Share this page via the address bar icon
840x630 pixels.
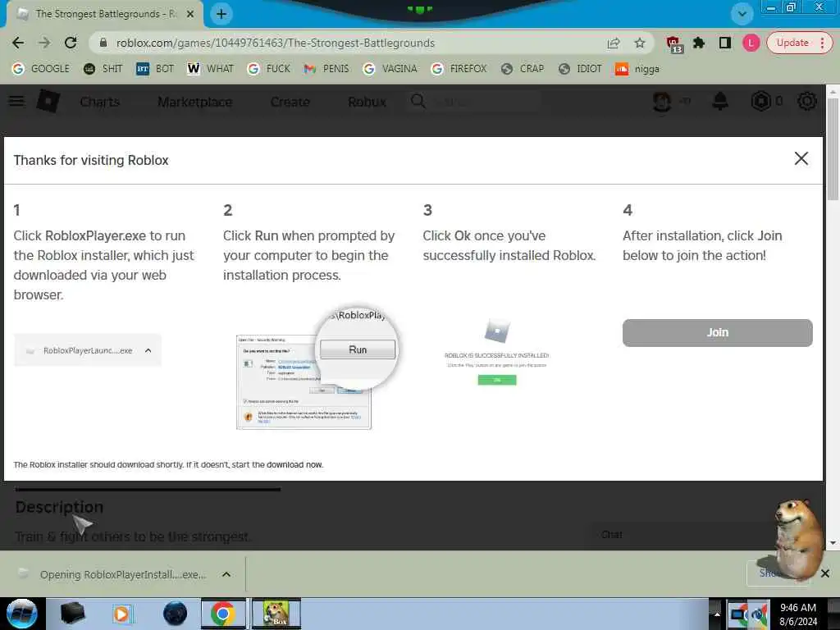click(x=614, y=43)
